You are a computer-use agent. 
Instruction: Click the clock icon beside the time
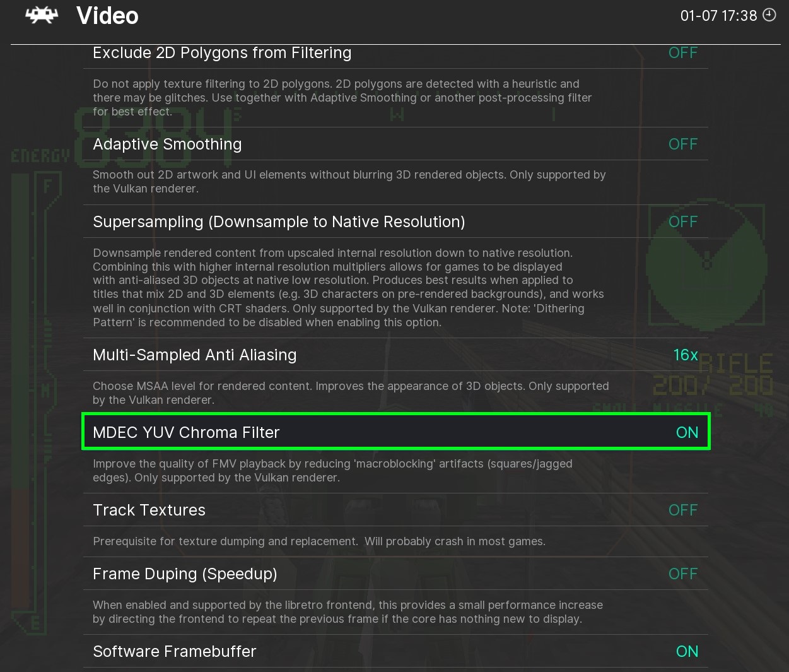769,15
